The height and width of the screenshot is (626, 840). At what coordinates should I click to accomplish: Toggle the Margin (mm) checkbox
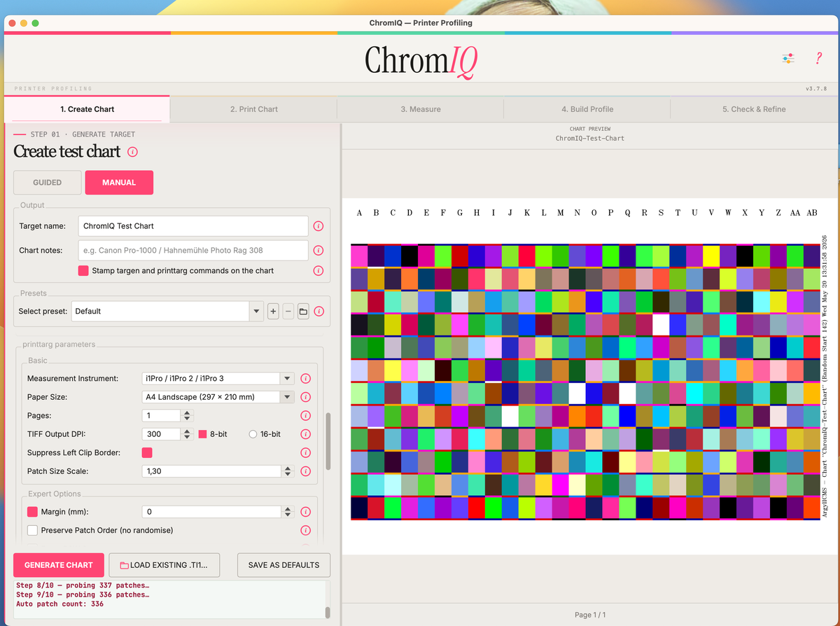pos(32,512)
